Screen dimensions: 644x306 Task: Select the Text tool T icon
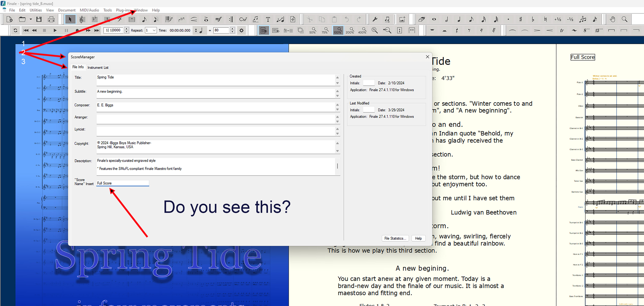pyautogui.click(x=268, y=19)
